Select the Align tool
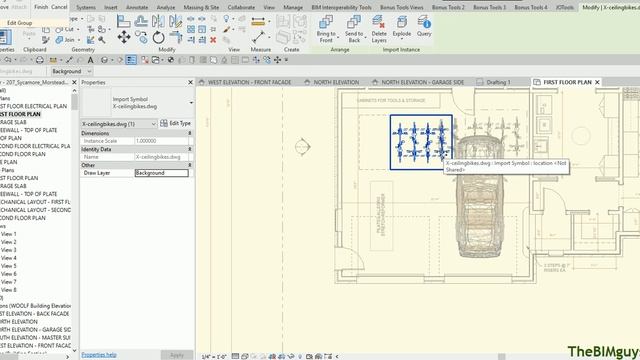Viewport: 640px width, 360px height. [x=123, y=21]
